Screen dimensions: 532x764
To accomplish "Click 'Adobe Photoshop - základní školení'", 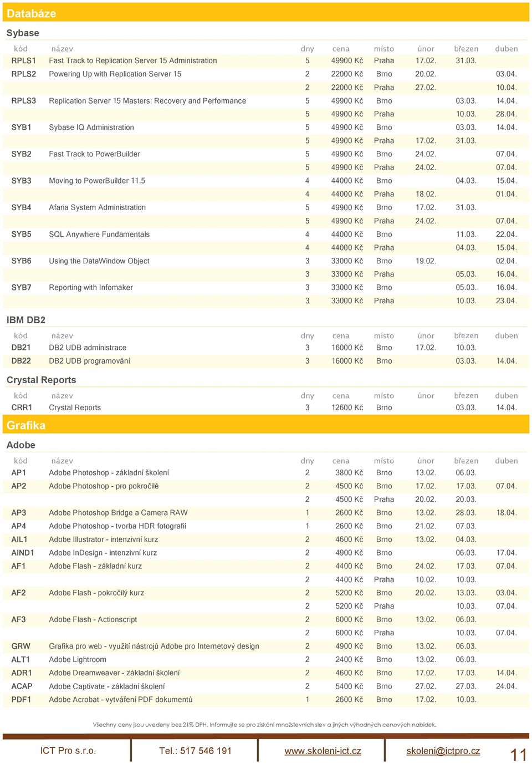I will (109, 473).
